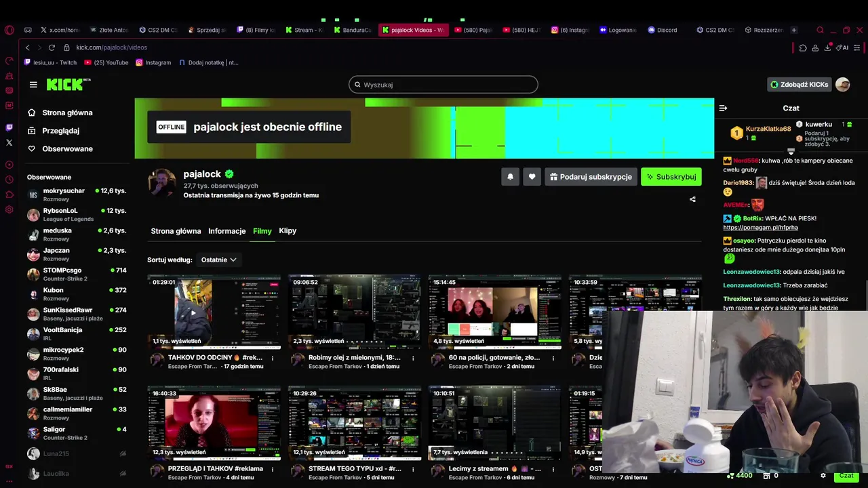Click the padlock site info icon
Image resolution: width=868 pixels, height=488 pixels.
tap(66, 47)
